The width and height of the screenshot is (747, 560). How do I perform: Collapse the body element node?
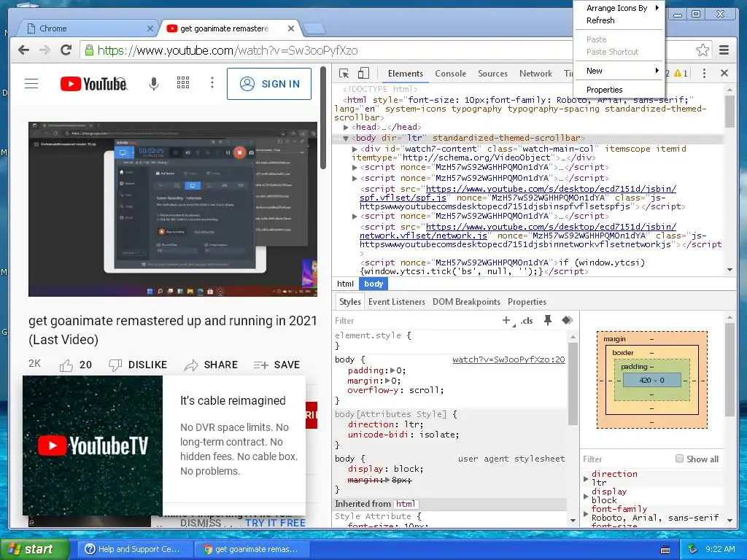(347, 138)
